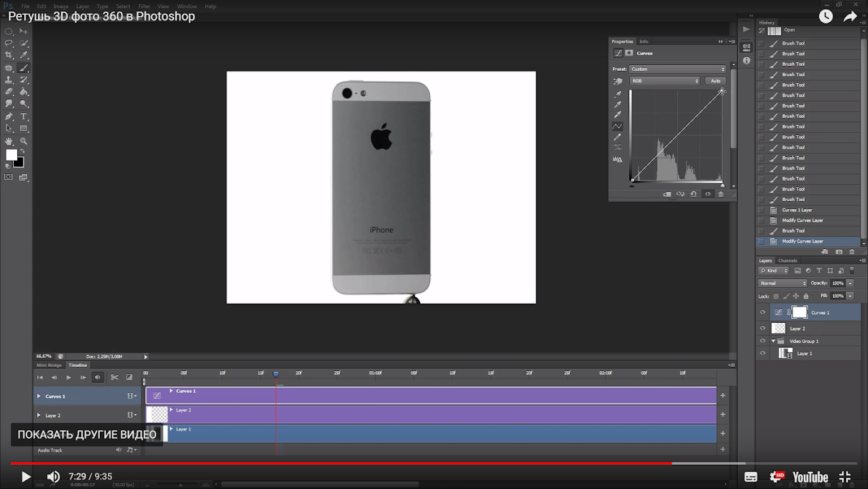Select the Horizontal Type tool
This screenshot has height=489, width=868.
tap(24, 117)
